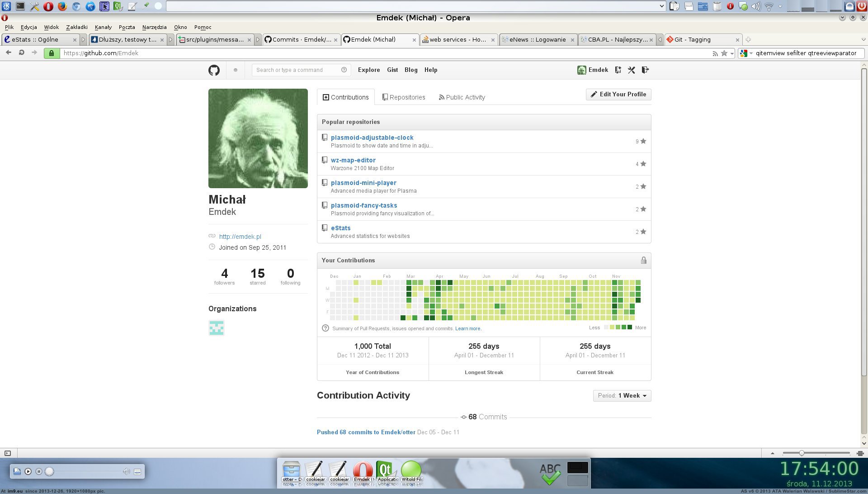Image resolution: width=868 pixels, height=494 pixels.
Task: Expand hidden system tray icons arrow
Action: pos(780,6)
